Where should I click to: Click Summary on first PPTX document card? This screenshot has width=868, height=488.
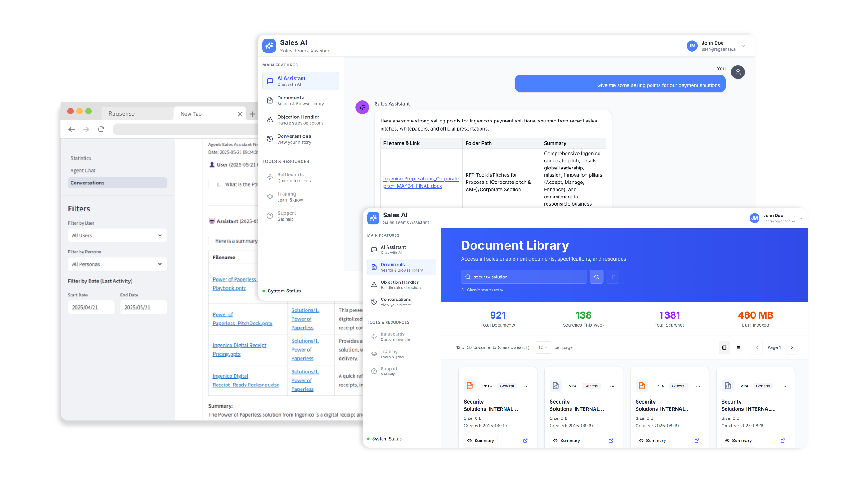481,441
